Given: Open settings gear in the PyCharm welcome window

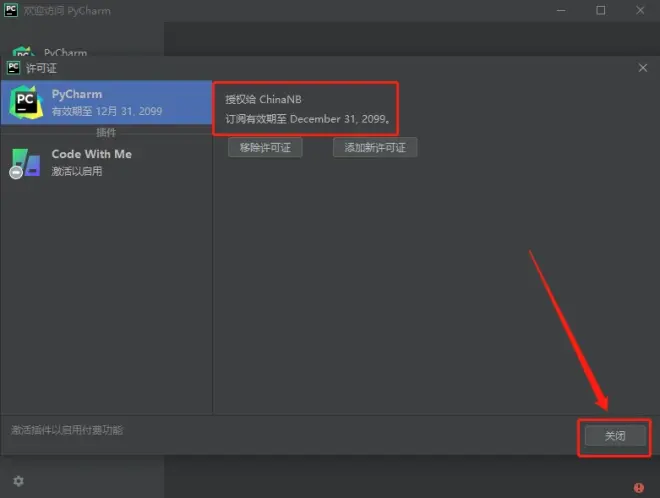Looking at the screenshot, I should (19, 481).
